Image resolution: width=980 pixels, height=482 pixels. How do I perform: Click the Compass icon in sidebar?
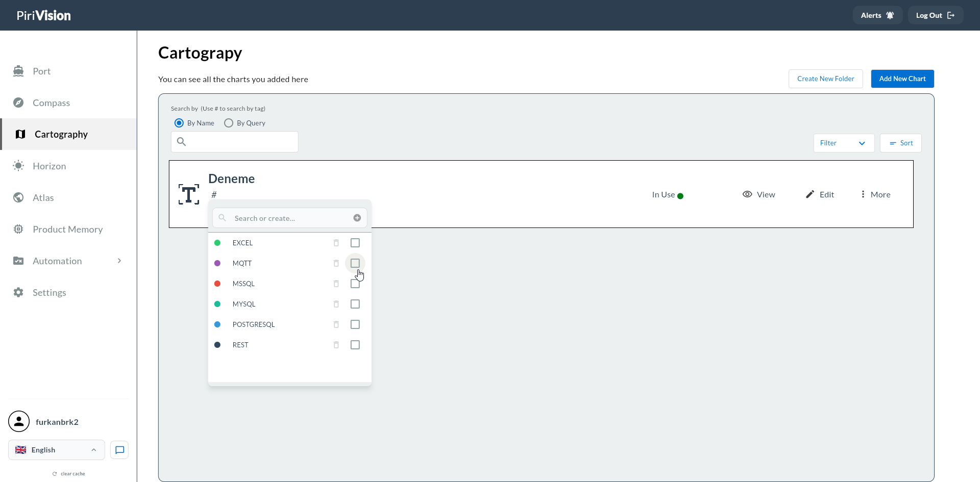point(18,103)
